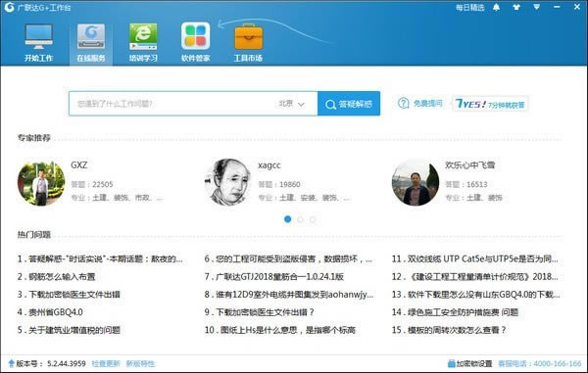Open title bar dropdown menu arrow
This screenshot has width=588, height=373.
coord(537,7)
